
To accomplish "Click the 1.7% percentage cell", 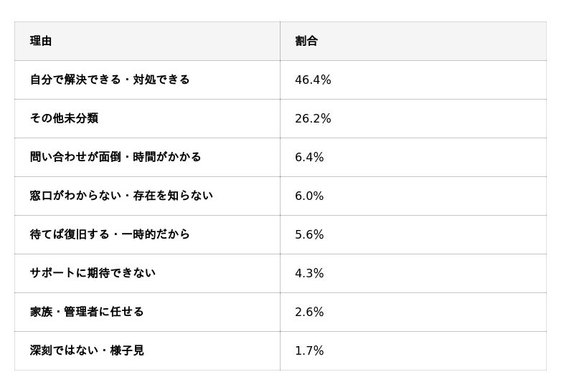I will [x=309, y=351].
